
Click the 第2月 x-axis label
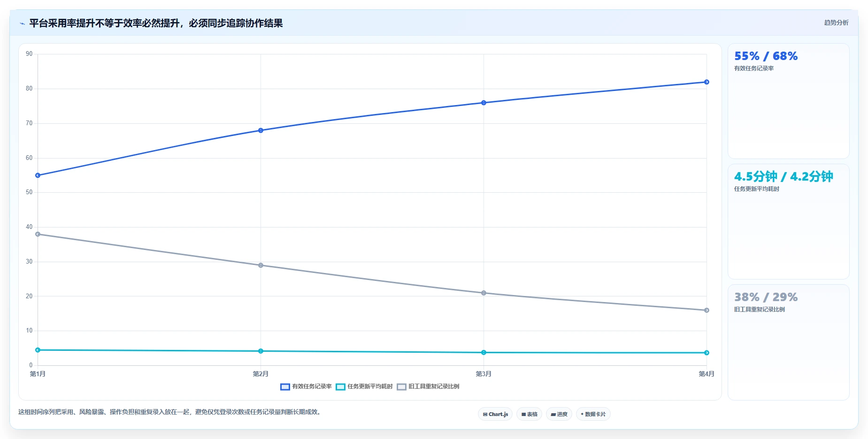[261, 374]
